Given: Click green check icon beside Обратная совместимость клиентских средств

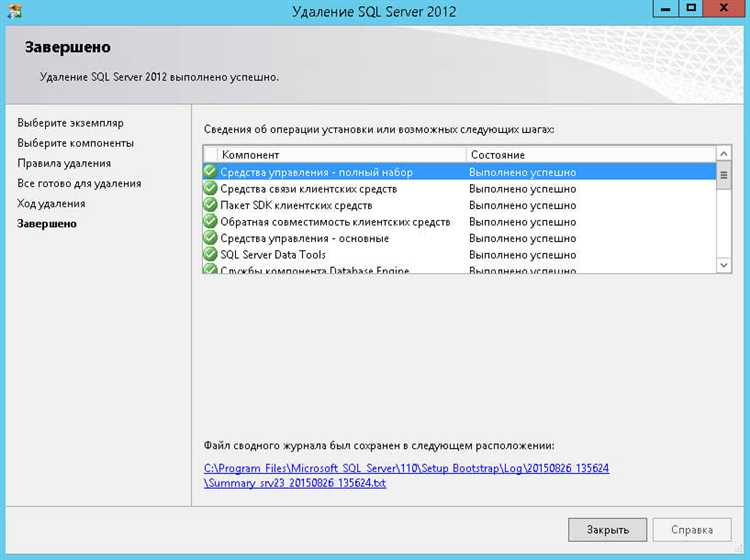Looking at the screenshot, I should [210, 221].
